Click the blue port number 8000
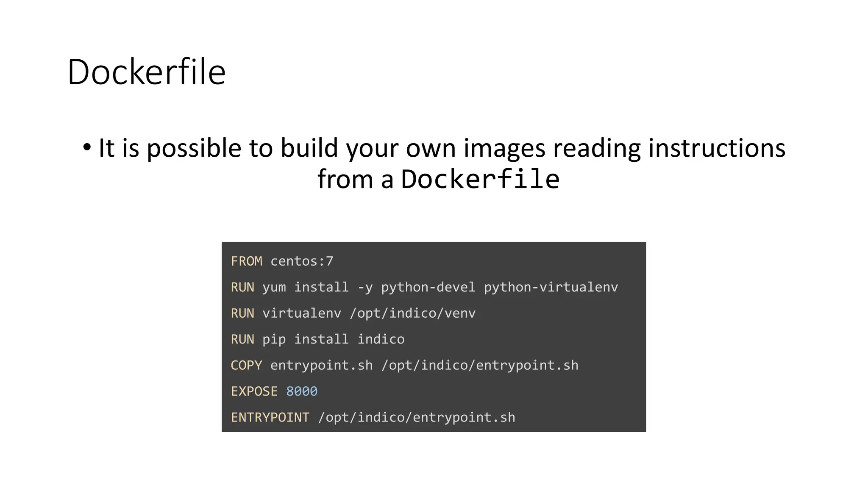This screenshot has width=868, height=488. click(301, 391)
